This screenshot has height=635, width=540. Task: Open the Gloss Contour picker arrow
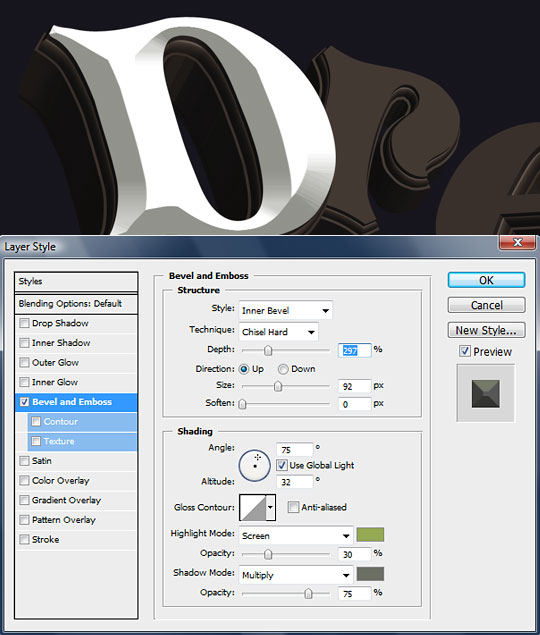(x=271, y=507)
